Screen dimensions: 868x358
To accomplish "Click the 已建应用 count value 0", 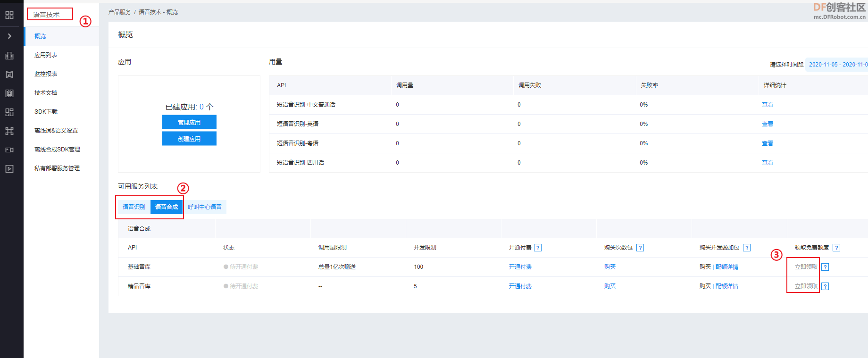I will tap(201, 107).
